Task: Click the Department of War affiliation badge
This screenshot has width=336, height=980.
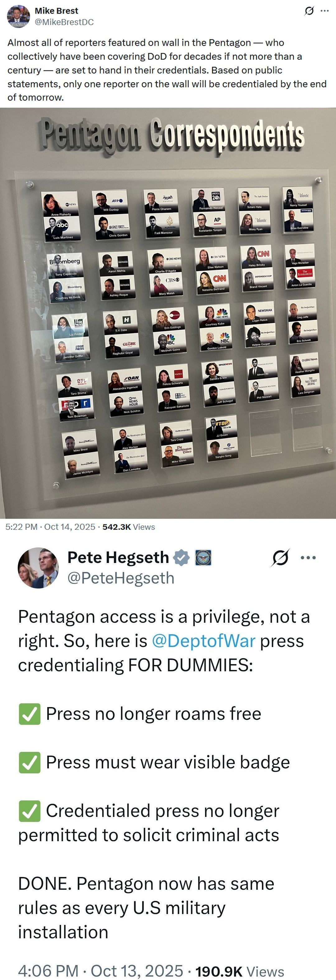Action: [203, 558]
